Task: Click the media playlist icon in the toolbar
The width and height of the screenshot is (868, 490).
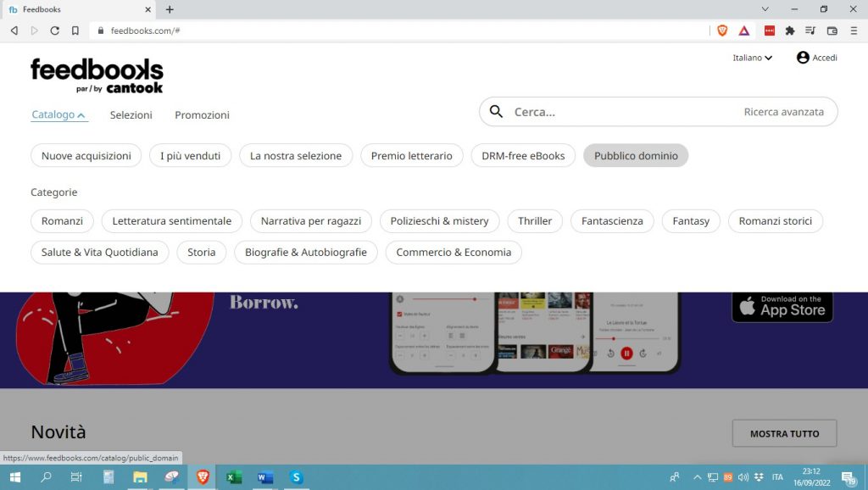Action: coord(810,30)
